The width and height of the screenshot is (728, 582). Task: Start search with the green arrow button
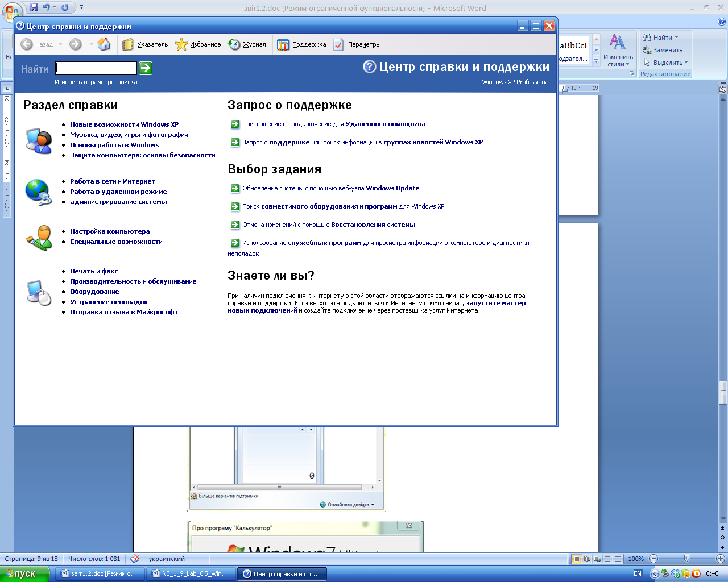pyautogui.click(x=146, y=68)
